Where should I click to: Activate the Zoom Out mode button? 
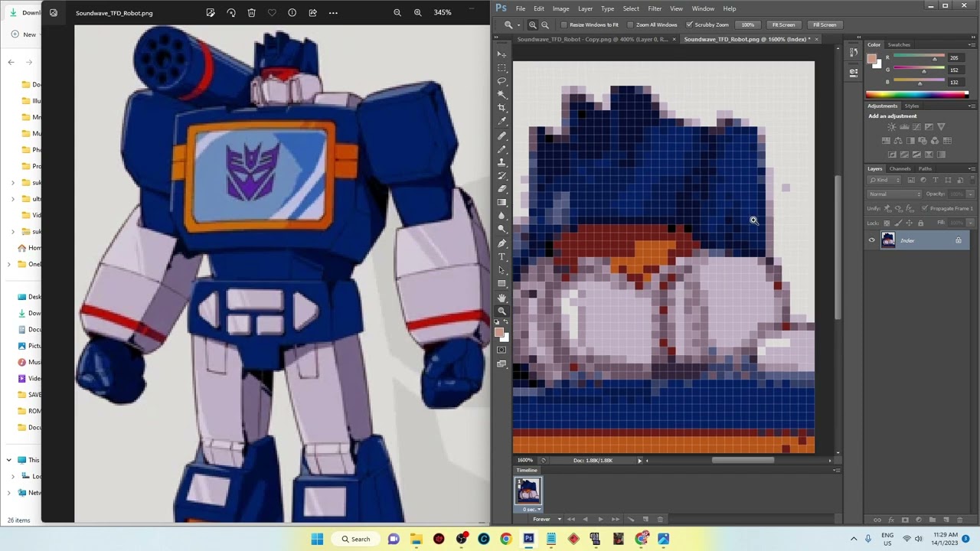point(545,24)
